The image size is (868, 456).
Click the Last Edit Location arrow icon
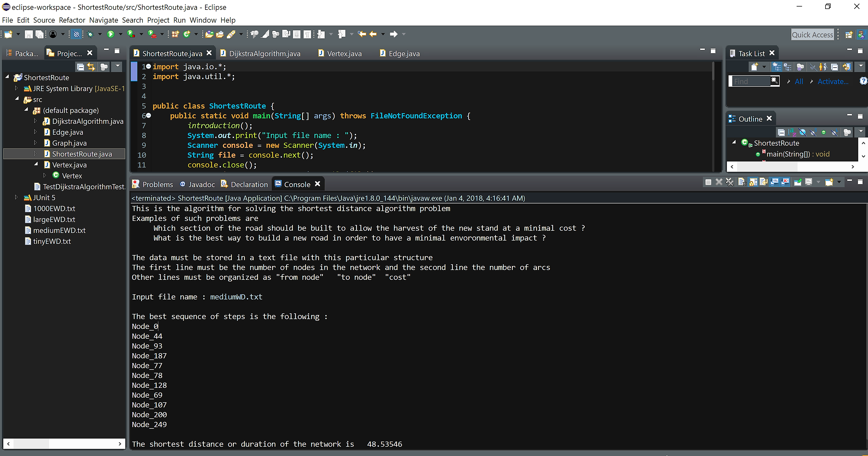pos(362,34)
